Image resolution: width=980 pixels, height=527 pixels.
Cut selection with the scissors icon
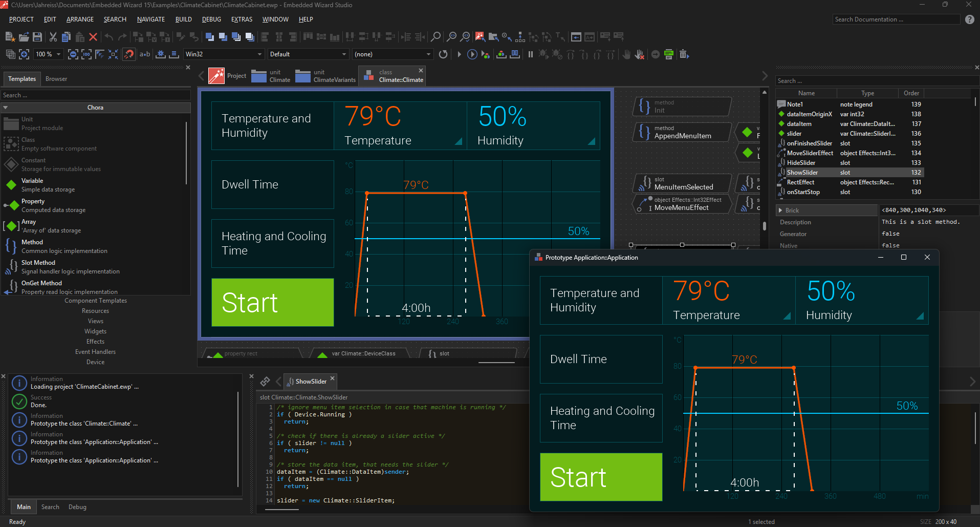point(53,37)
